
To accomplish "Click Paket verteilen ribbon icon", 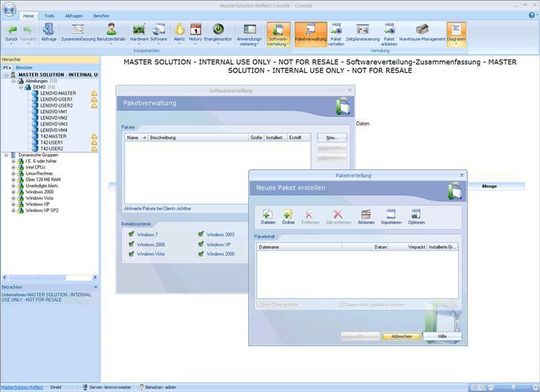I will click(x=336, y=35).
